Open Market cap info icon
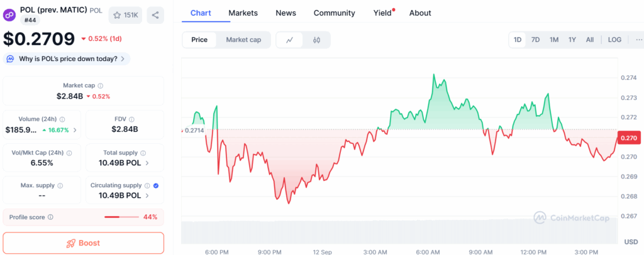Viewport: 644px width, 255px height. click(x=101, y=85)
